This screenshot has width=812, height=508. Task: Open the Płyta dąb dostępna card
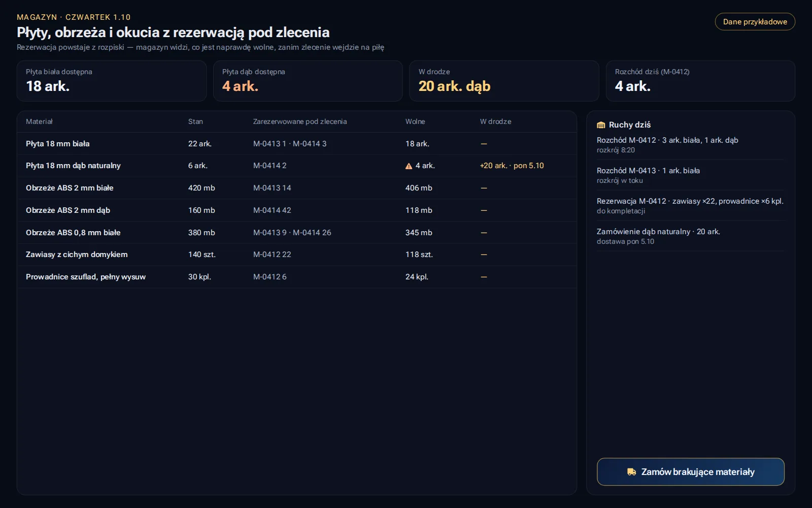coord(308,81)
